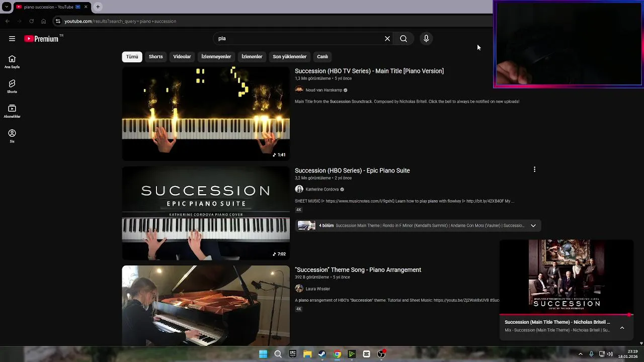Open the tab search dropdown arrow
The height and width of the screenshot is (362, 644).
(7, 7)
